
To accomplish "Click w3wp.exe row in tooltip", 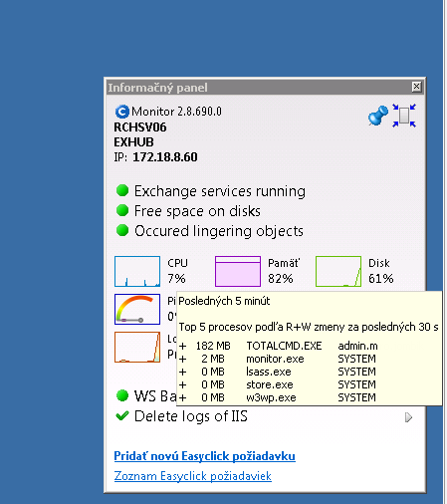I will click(277, 397).
